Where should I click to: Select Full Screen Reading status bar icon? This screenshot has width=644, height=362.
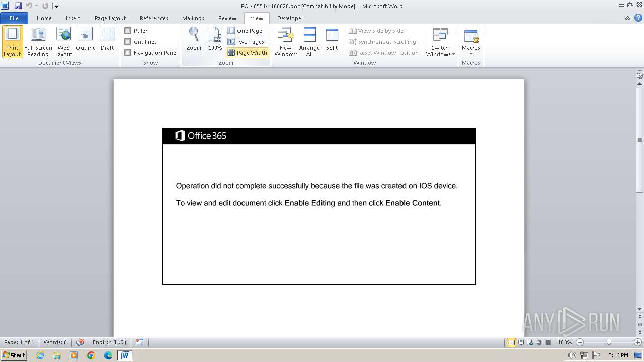point(521,342)
